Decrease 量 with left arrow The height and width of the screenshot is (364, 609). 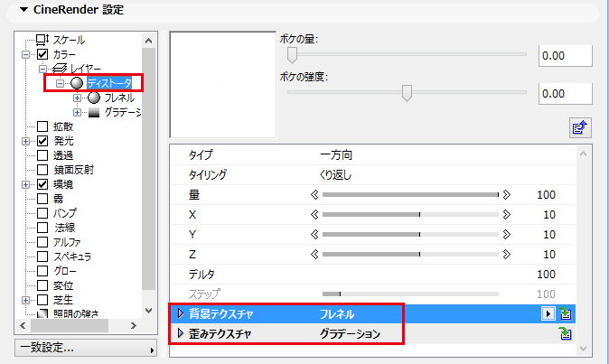[314, 195]
